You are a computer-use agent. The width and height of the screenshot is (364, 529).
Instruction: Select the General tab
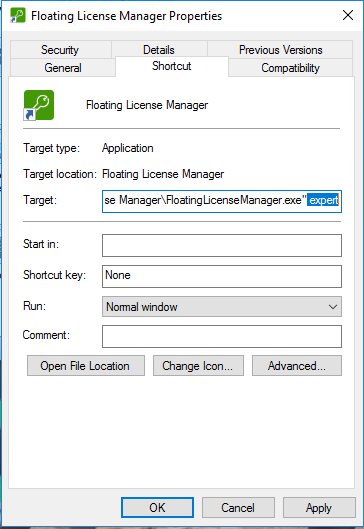coord(63,67)
